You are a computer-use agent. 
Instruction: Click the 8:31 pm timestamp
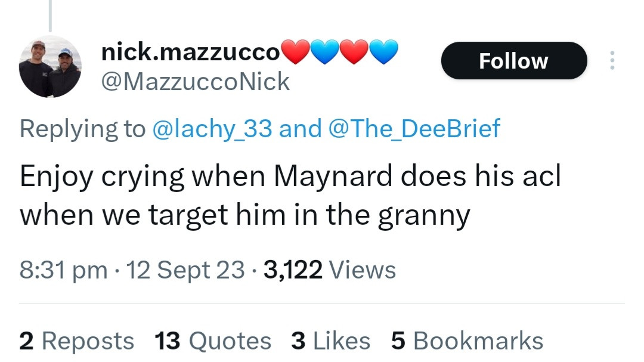click(x=63, y=270)
